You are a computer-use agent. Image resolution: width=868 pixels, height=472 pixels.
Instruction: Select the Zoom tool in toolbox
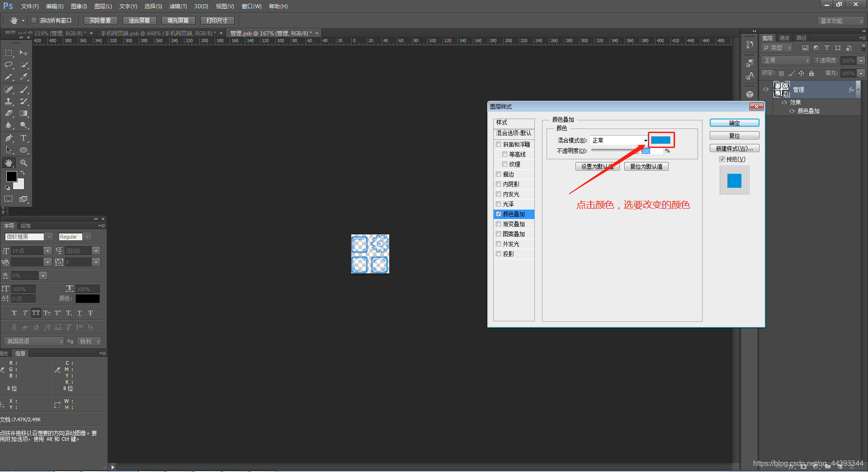24,163
